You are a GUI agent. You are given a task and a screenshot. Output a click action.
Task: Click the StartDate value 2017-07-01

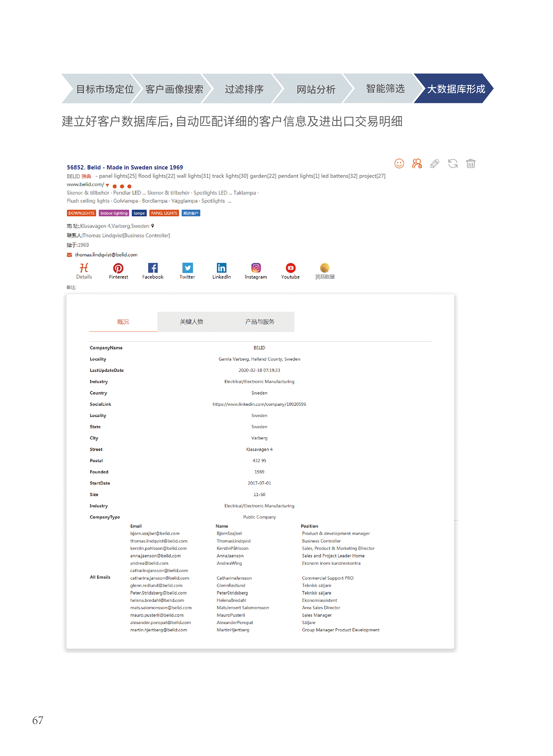[x=259, y=483]
